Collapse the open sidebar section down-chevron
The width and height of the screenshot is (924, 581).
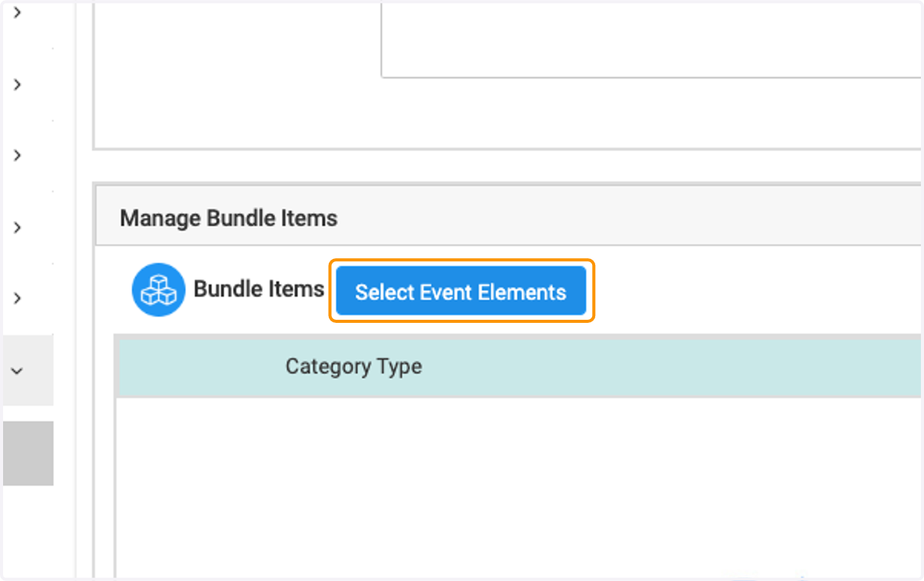click(17, 371)
